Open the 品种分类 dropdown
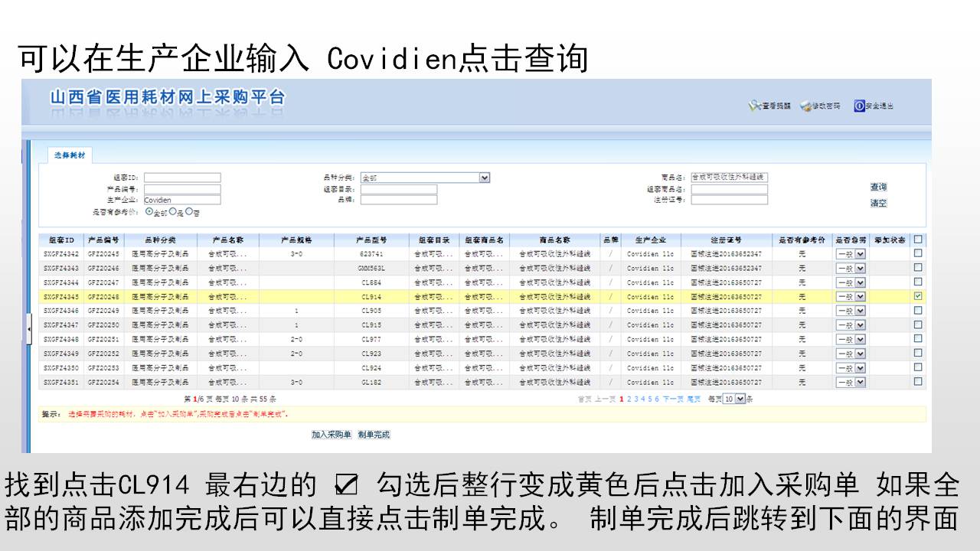This screenshot has width=980, height=551. point(484,178)
